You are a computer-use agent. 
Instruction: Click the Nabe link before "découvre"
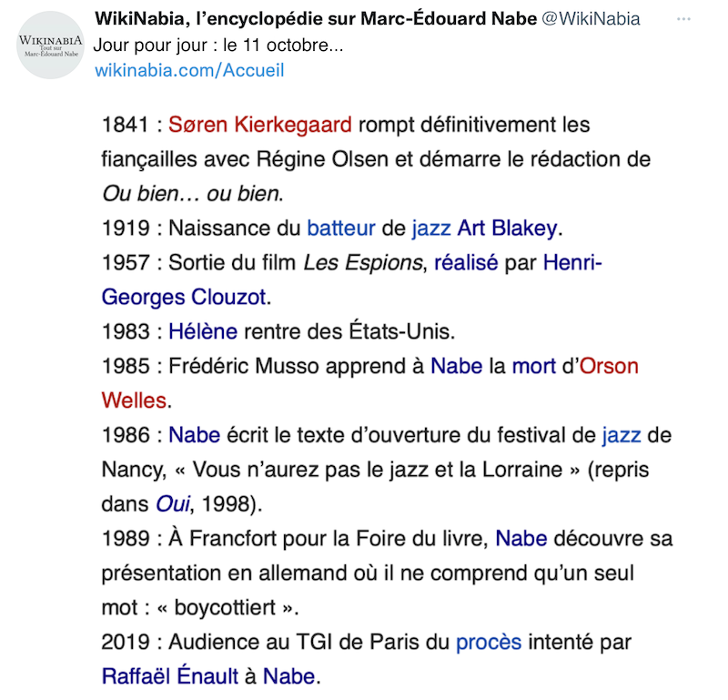tap(521, 538)
